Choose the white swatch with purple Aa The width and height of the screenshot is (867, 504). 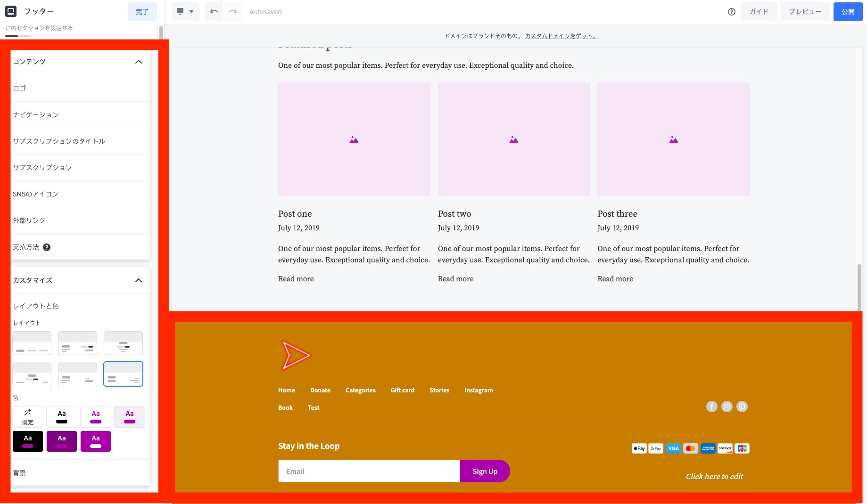(96, 417)
